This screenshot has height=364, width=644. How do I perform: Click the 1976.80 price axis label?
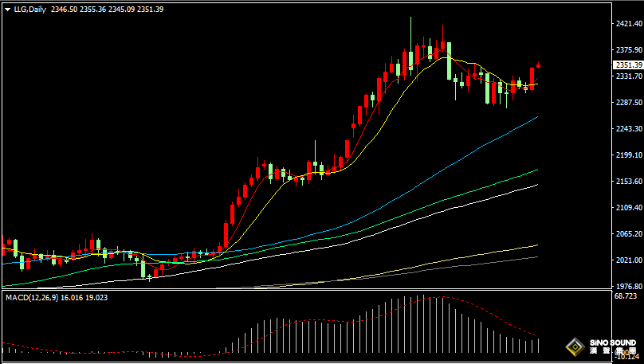pos(628,286)
